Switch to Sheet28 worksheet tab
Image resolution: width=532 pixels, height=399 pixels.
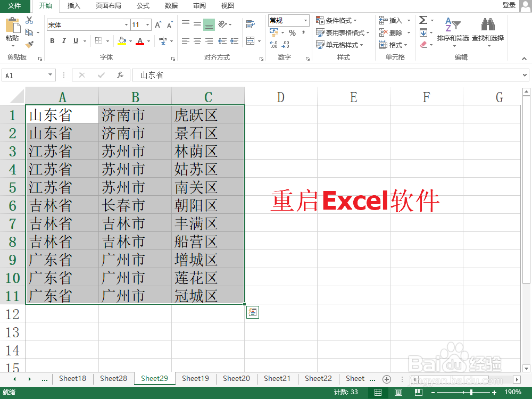(x=113, y=379)
